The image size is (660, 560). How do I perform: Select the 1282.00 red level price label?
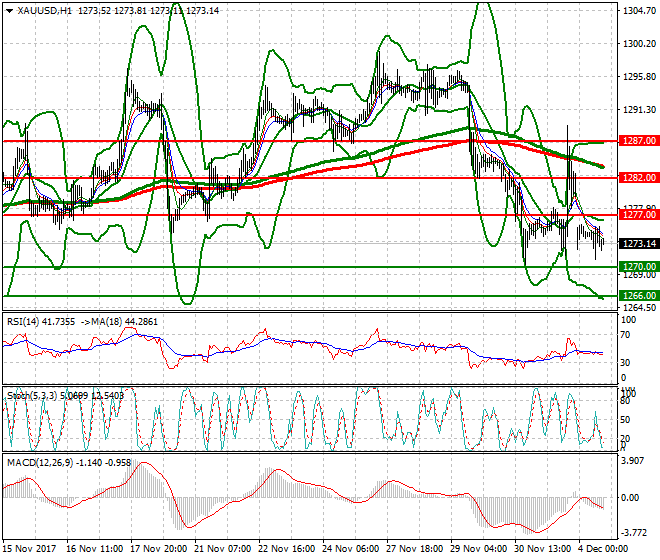coord(639,178)
